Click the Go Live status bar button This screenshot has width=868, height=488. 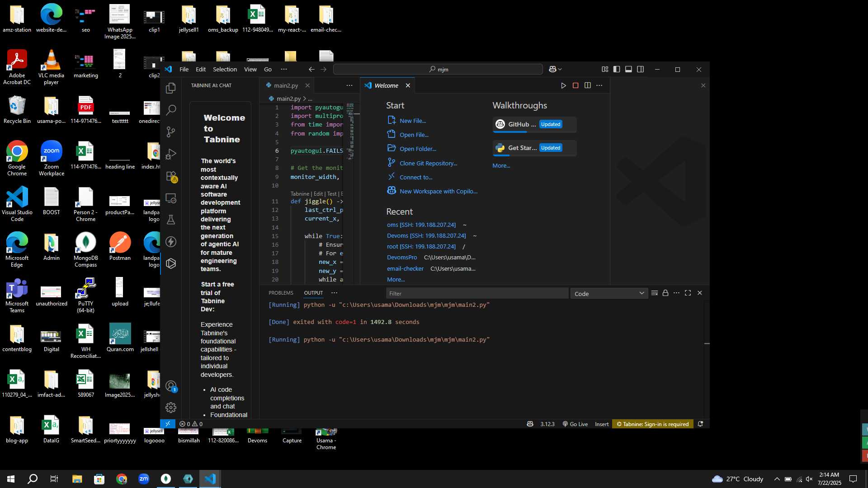pyautogui.click(x=575, y=424)
